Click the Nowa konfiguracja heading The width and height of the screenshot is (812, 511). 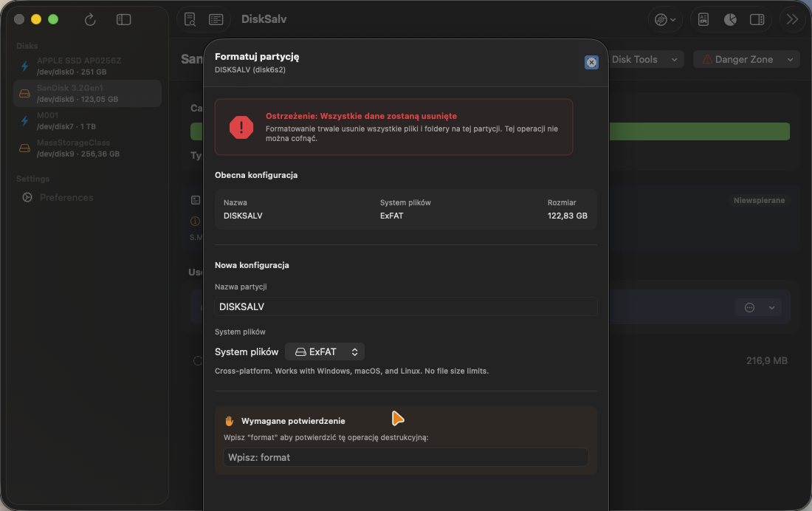coord(252,265)
